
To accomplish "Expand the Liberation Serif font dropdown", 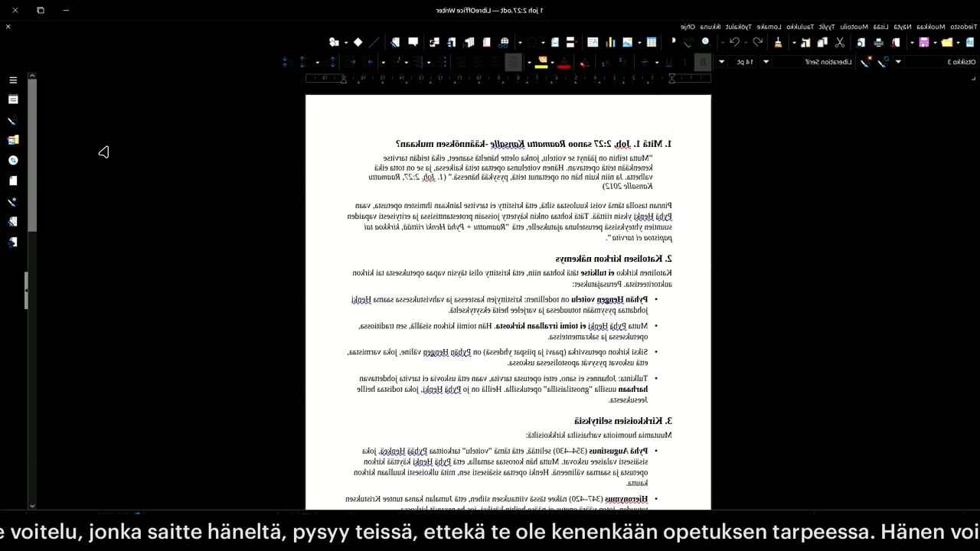I will pyautogui.click(x=766, y=61).
